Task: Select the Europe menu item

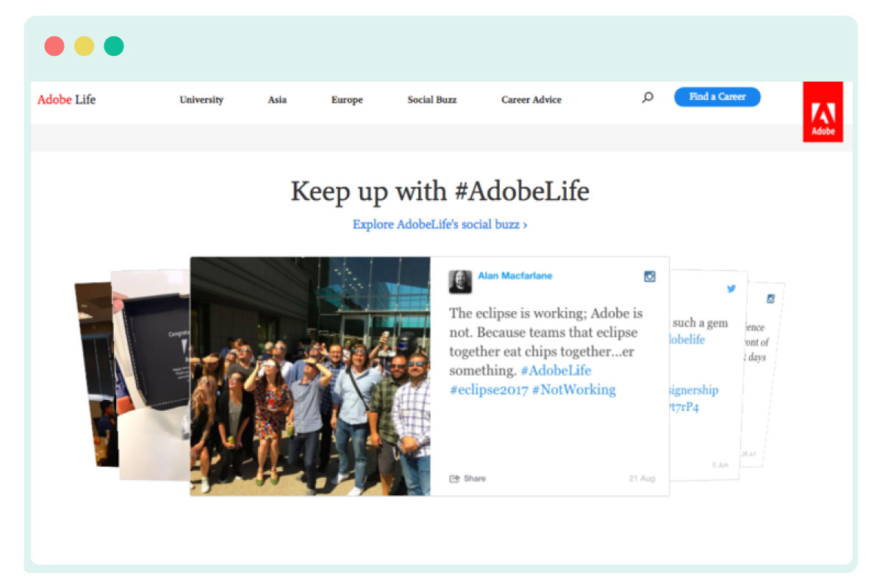Action: [347, 100]
